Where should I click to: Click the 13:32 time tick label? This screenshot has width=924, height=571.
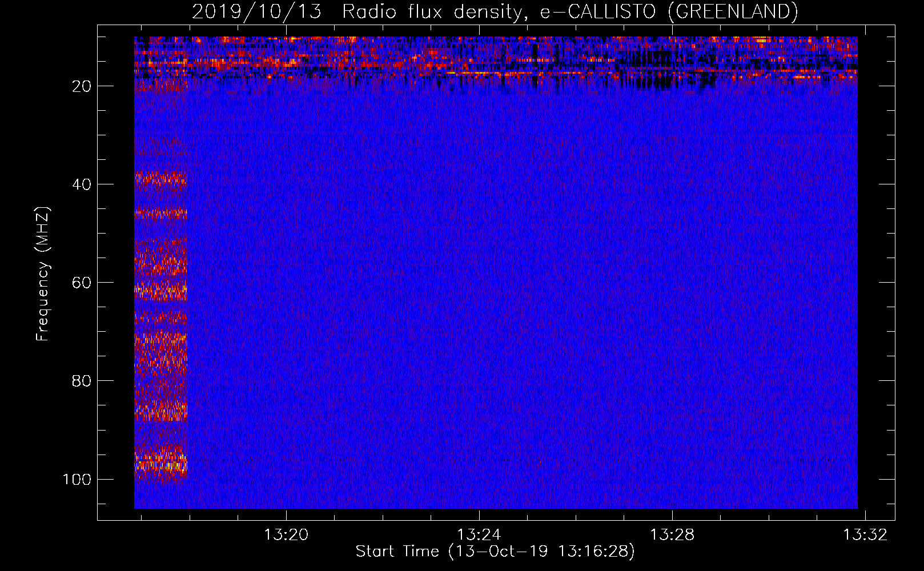[x=866, y=534]
